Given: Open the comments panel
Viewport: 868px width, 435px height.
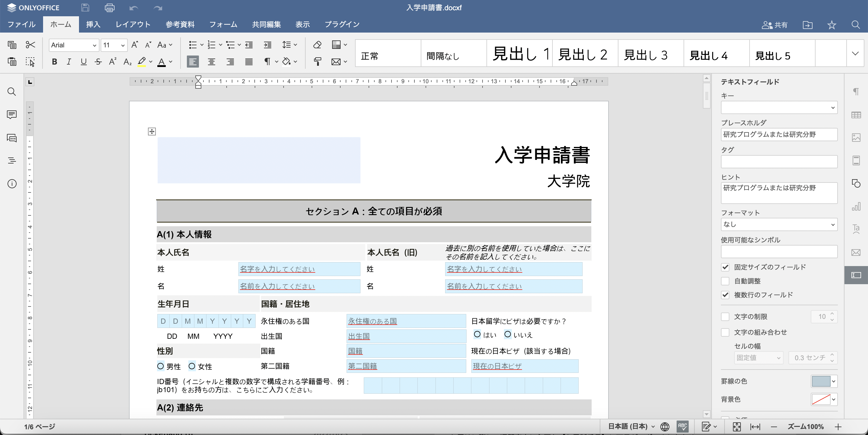Looking at the screenshot, I should [x=11, y=115].
